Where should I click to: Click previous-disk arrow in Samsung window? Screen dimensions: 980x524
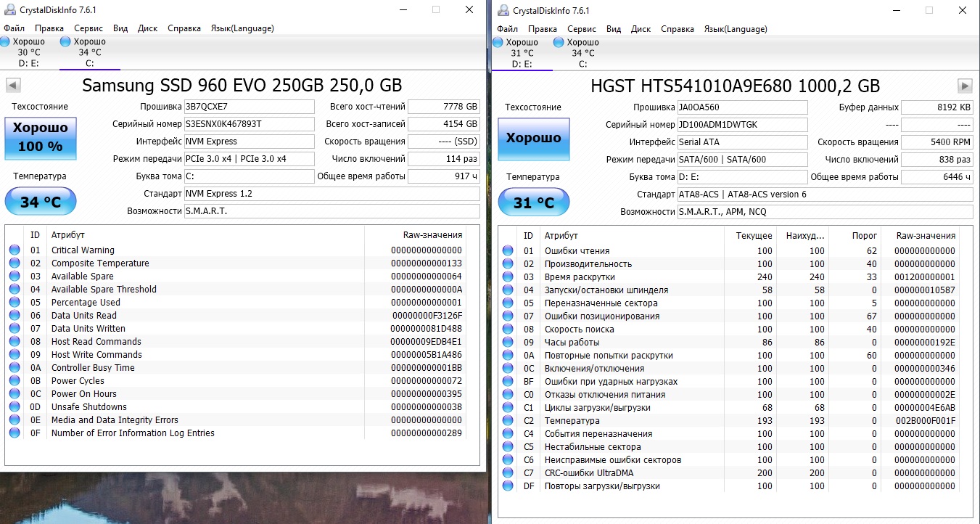pyautogui.click(x=12, y=86)
